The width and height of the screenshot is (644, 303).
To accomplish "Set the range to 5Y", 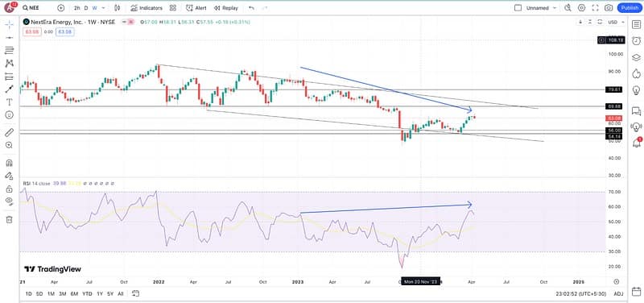I will (x=110, y=293).
